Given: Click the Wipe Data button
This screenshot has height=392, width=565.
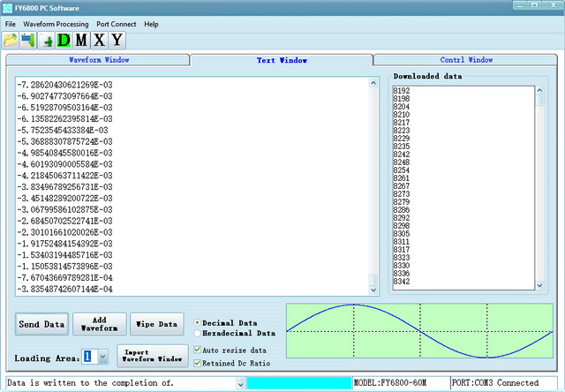Looking at the screenshot, I should (157, 324).
